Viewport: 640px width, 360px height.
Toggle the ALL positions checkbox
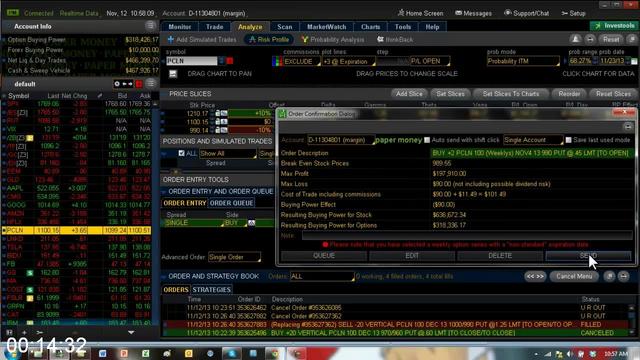coord(181,153)
